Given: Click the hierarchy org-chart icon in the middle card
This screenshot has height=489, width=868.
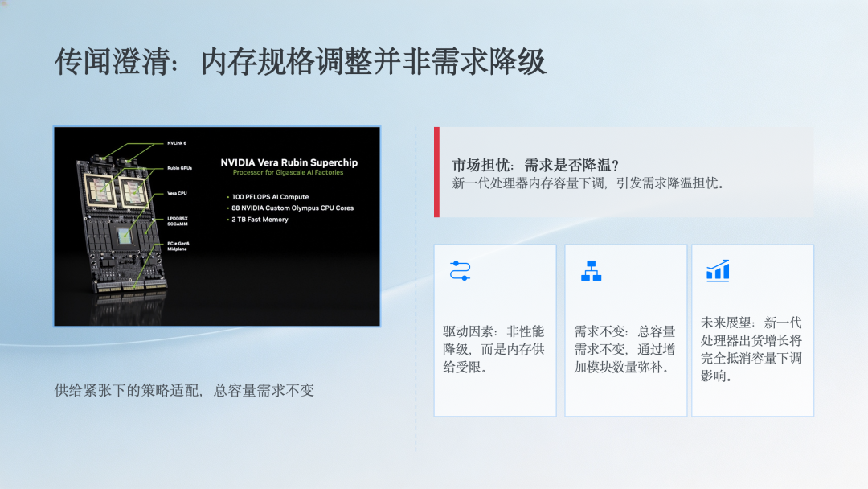Looking at the screenshot, I should coord(592,271).
